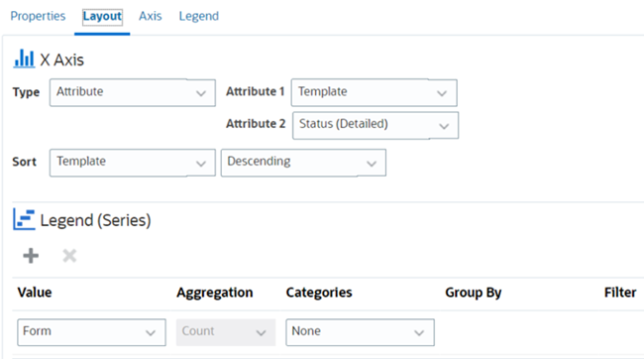Click the plus icon to add series
The height and width of the screenshot is (359, 644).
31,256
